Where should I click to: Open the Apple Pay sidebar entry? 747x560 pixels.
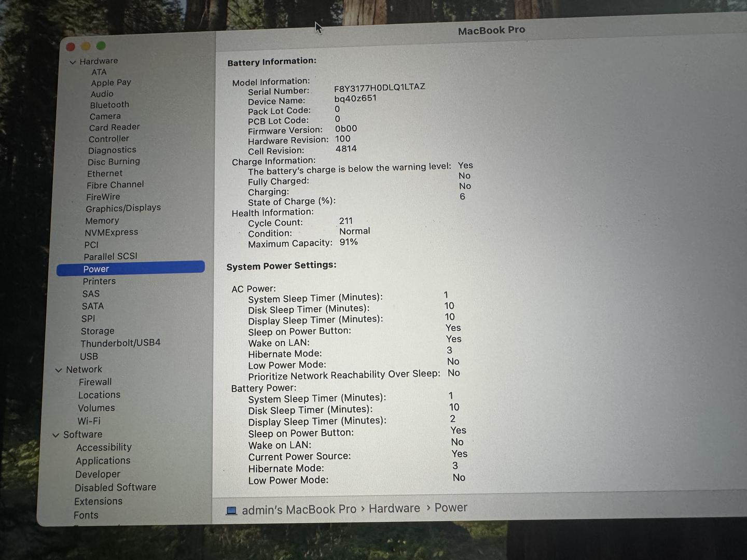pos(111,83)
